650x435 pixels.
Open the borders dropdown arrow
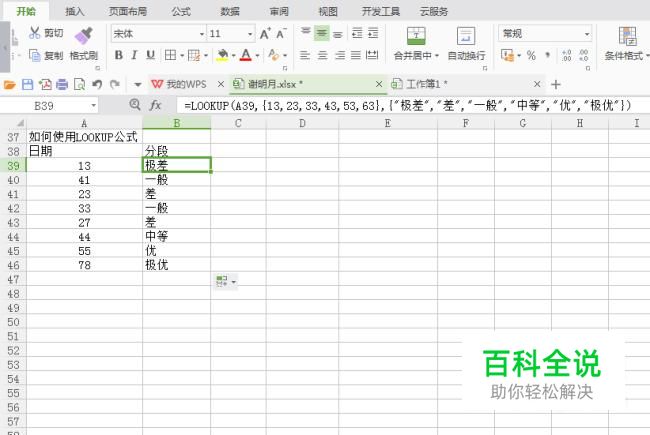tap(182, 55)
